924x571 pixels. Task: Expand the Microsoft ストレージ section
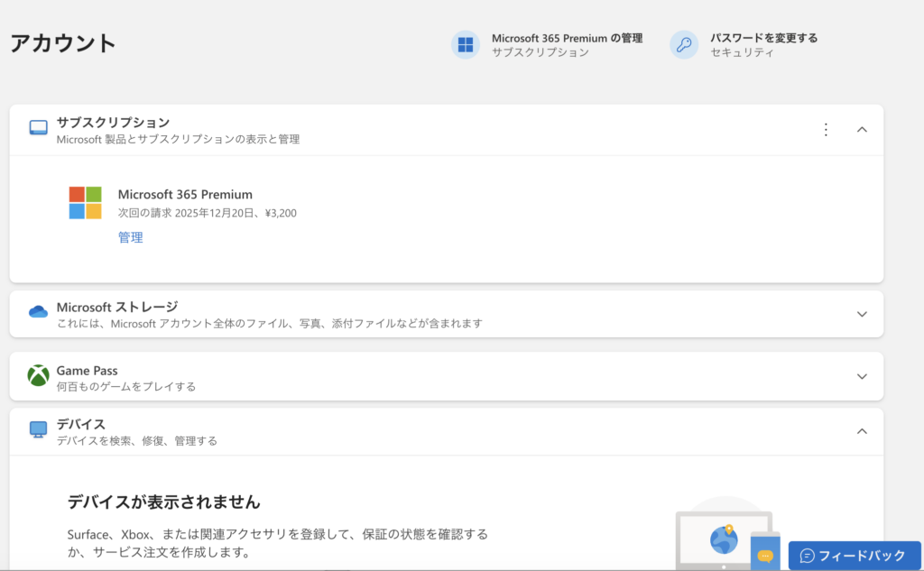click(862, 314)
